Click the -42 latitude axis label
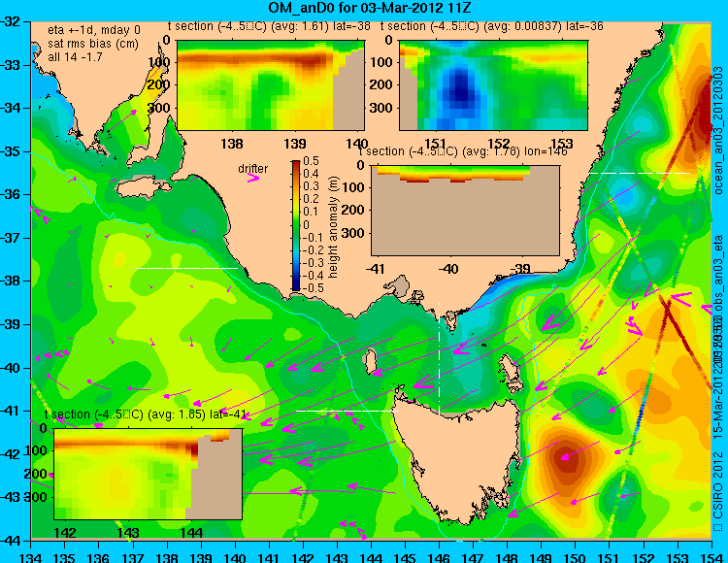728x563 pixels. [11, 454]
